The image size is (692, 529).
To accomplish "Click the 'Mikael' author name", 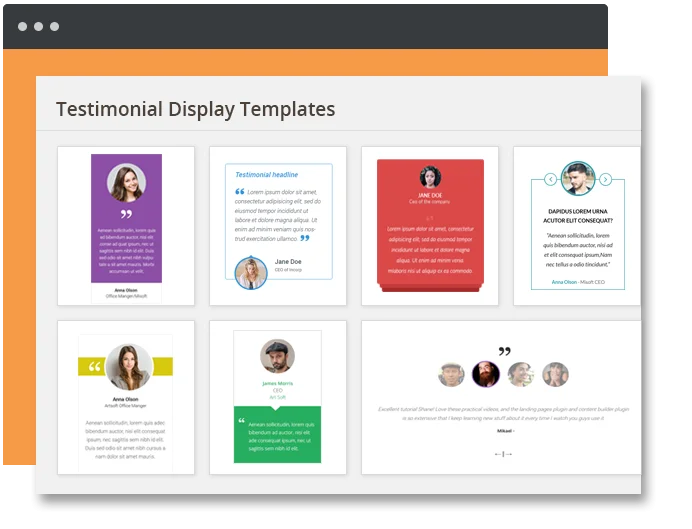I will pyautogui.click(x=504, y=431).
